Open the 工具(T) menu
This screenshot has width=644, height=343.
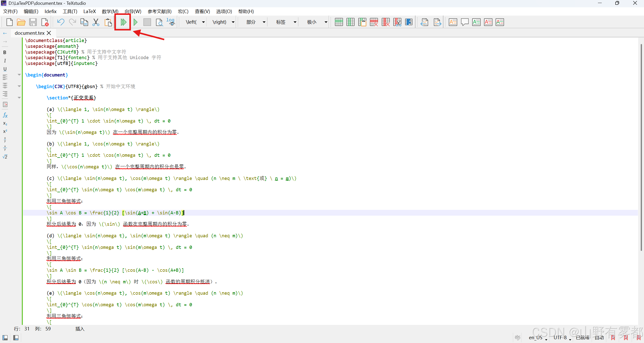coord(70,11)
